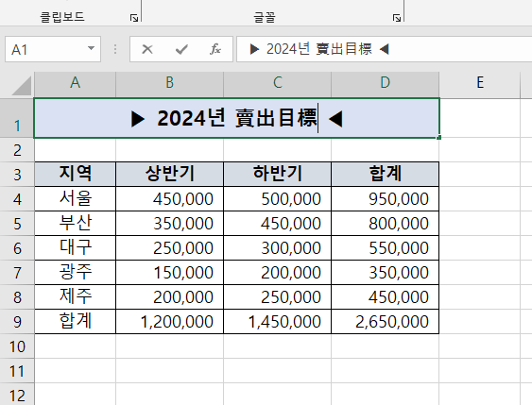Image resolution: width=532 pixels, height=405 pixels.
Task: Select row 4 header
Action: click(x=17, y=199)
